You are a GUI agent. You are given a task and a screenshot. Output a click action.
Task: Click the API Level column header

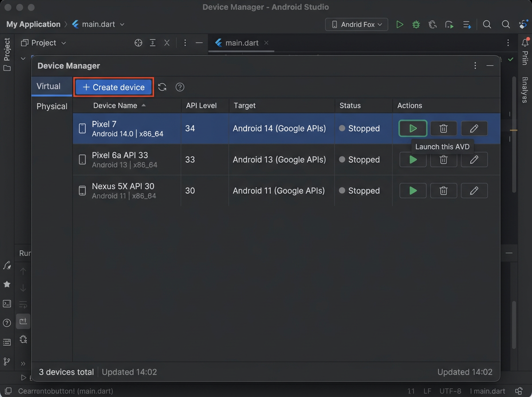point(201,105)
